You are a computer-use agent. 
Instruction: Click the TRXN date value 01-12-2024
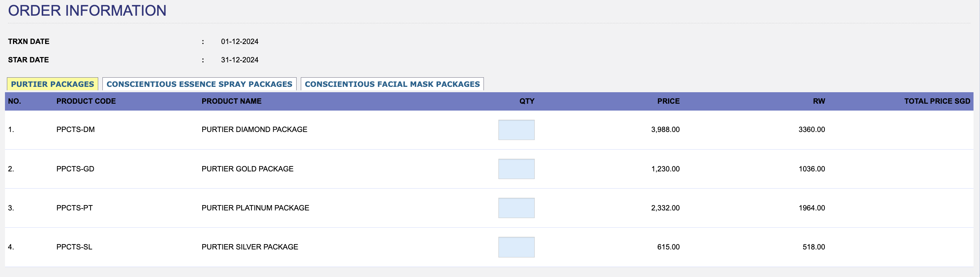(x=240, y=42)
